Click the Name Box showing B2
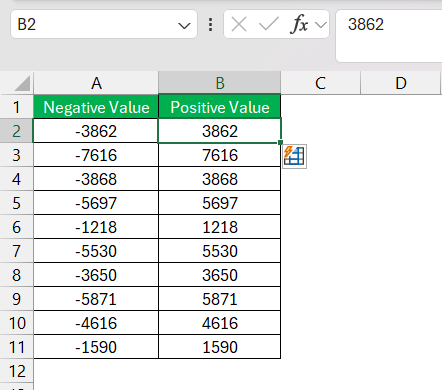The image size is (442, 390). [104, 24]
